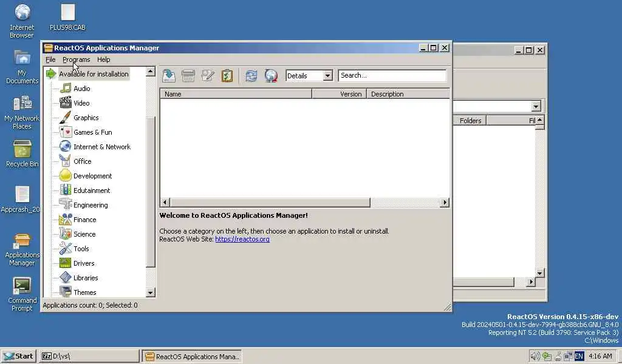Open the background window's combo box dropdown
The height and width of the screenshot is (364, 622).
coord(536,106)
